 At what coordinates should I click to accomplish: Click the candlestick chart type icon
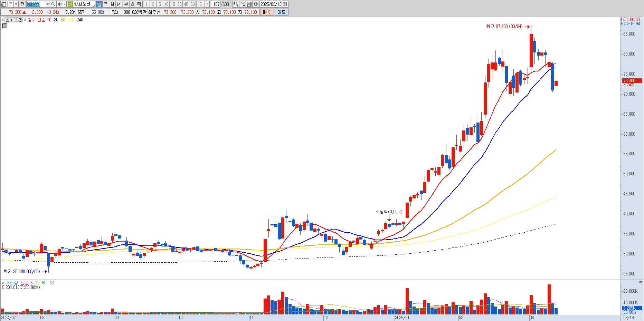tap(236, 4)
